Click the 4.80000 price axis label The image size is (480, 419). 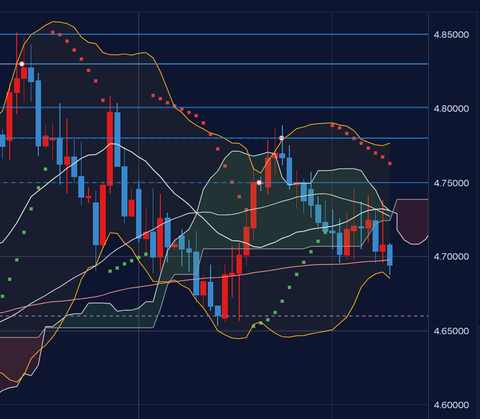(x=451, y=108)
